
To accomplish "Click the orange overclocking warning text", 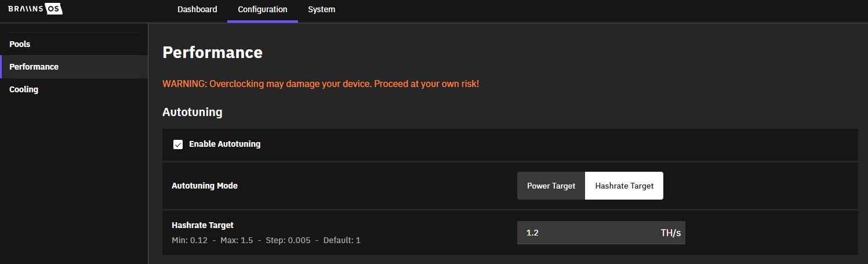I will (321, 84).
